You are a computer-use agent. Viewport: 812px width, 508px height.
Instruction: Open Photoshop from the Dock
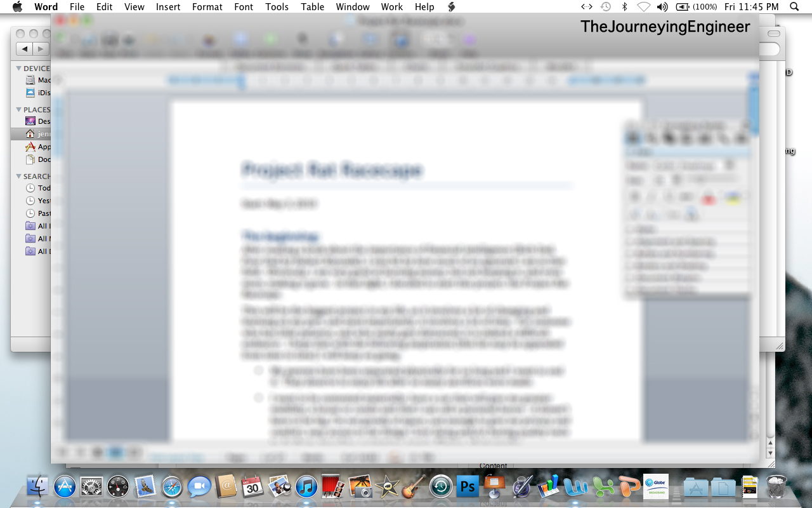(468, 488)
